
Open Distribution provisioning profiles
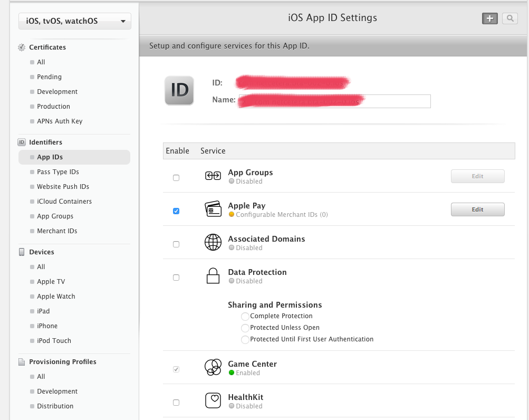coord(55,406)
